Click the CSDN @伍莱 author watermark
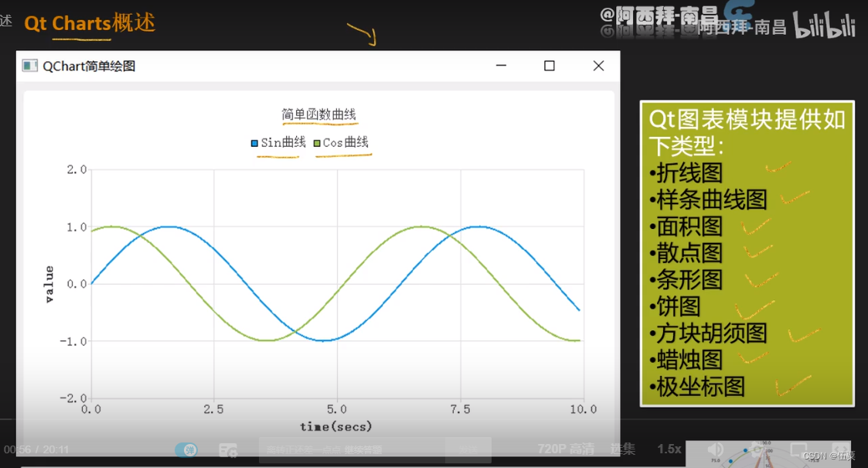 (830, 456)
